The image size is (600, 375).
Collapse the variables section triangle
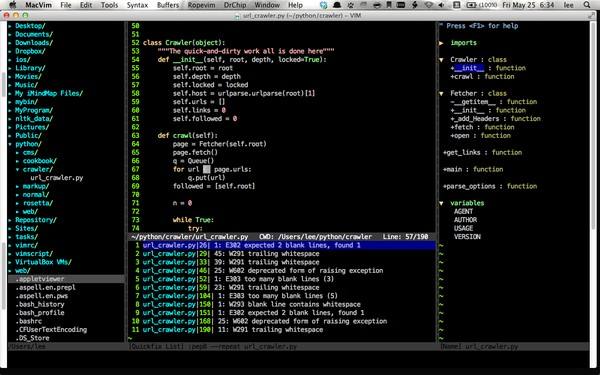tap(441, 203)
